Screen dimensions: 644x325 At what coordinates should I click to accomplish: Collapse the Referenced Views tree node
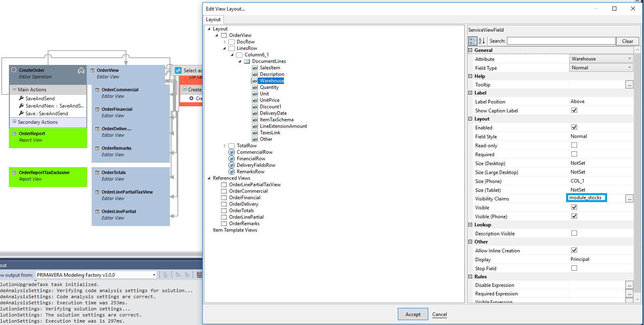click(x=209, y=178)
